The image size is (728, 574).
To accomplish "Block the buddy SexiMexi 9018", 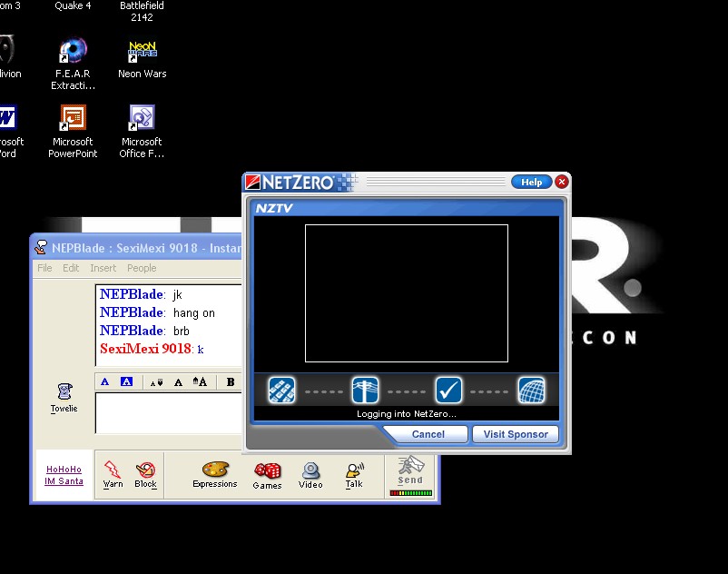I will (145, 474).
